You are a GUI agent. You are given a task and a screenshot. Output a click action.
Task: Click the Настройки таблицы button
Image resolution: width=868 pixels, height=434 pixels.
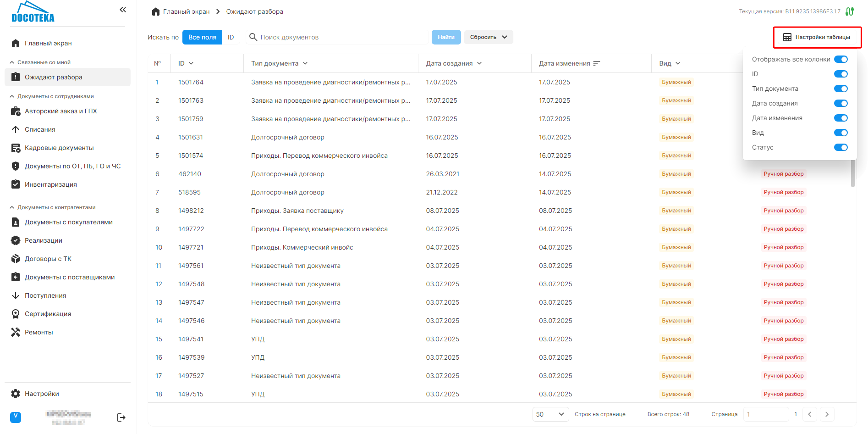click(x=817, y=37)
